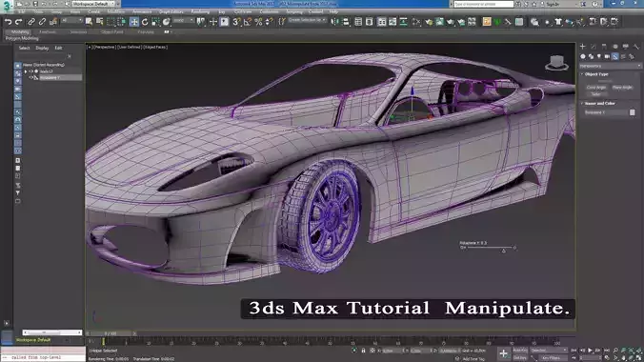Toggle visibility eye of Rotazione scene item
This screenshot has height=362, width=644.
click(30, 78)
